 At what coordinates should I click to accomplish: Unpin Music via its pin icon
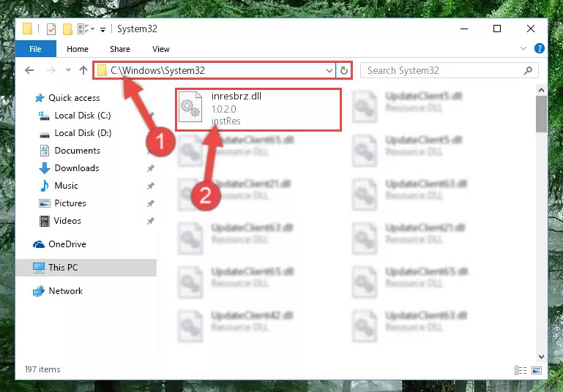coord(150,186)
